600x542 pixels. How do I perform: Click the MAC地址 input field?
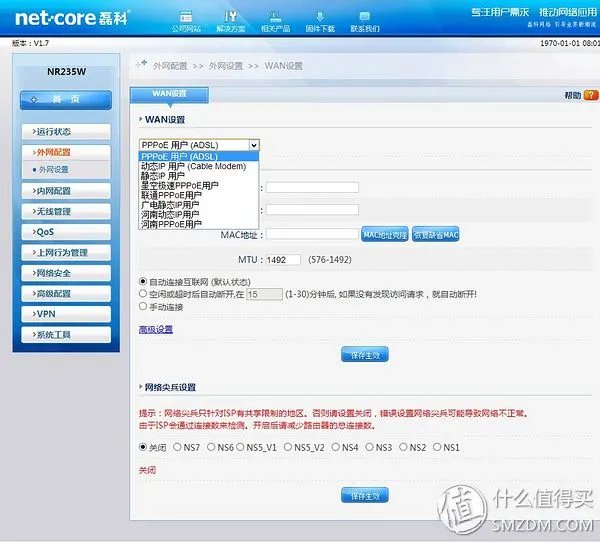coord(312,234)
